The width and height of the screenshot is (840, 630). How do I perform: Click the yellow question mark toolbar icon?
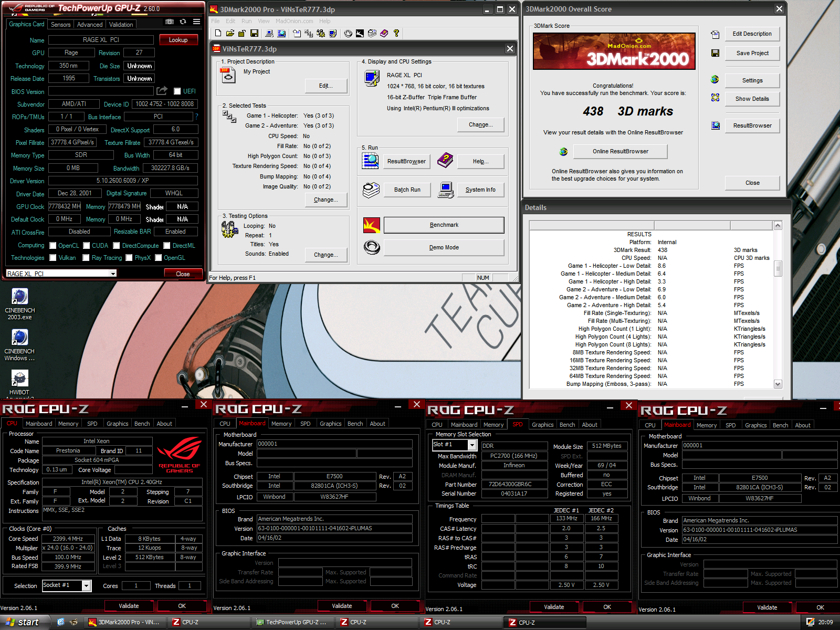tap(396, 33)
